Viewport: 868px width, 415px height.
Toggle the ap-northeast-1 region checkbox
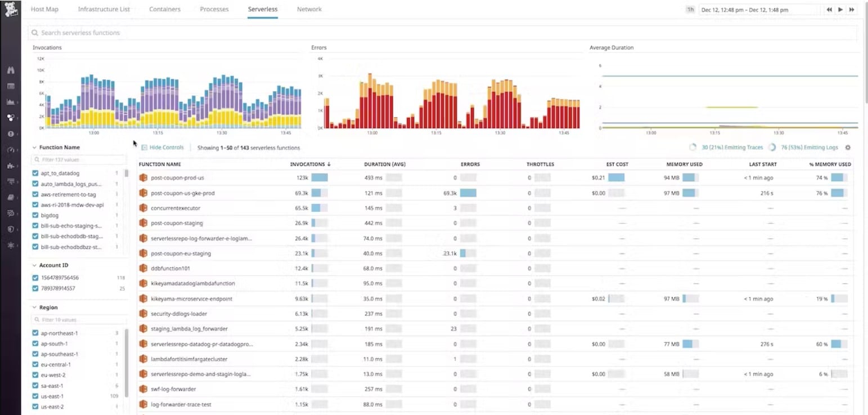coord(35,333)
